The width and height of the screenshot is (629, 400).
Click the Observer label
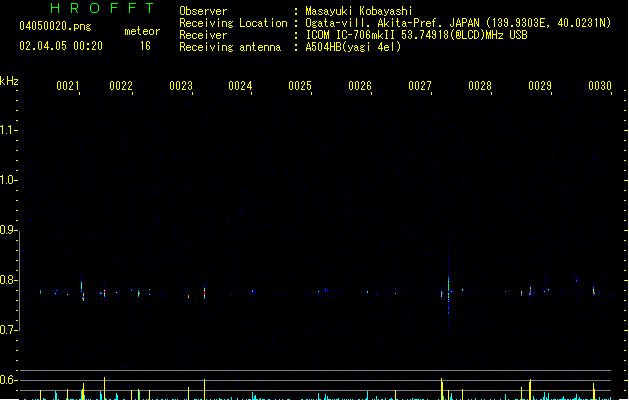[203, 11]
